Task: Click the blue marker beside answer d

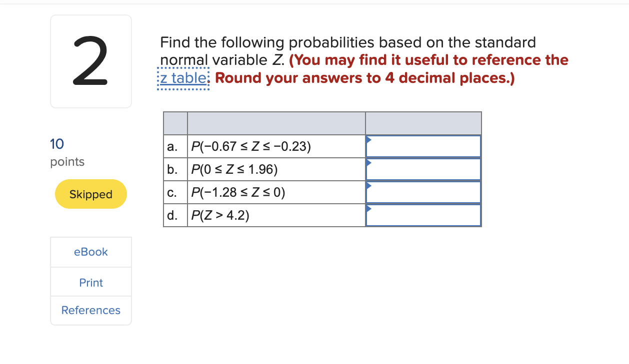Action: click(368, 209)
